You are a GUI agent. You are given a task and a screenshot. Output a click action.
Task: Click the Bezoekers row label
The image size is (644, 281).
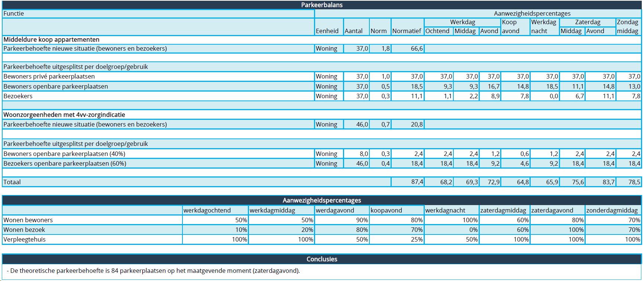tap(18, 96)
